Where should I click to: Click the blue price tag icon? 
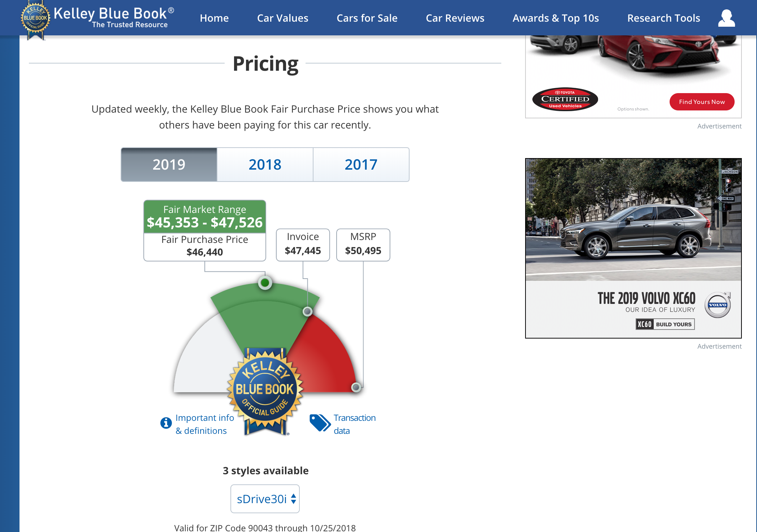[x=320, y=423]
